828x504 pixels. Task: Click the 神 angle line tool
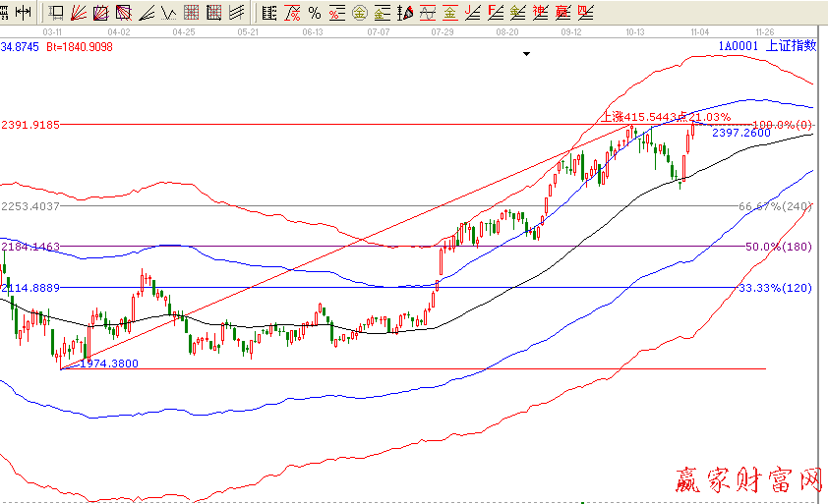[x=539, y=13]
